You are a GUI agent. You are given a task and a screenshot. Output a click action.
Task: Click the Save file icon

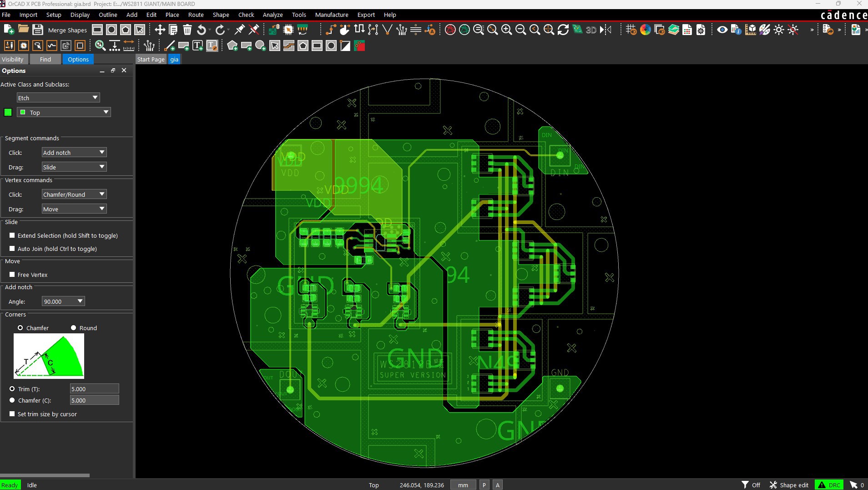tap(38, 30)
